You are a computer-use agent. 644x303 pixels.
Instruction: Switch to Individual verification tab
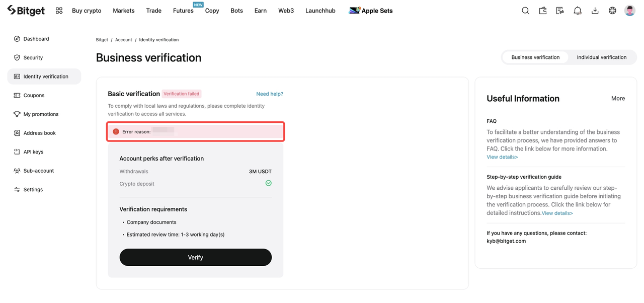point(602,57)
